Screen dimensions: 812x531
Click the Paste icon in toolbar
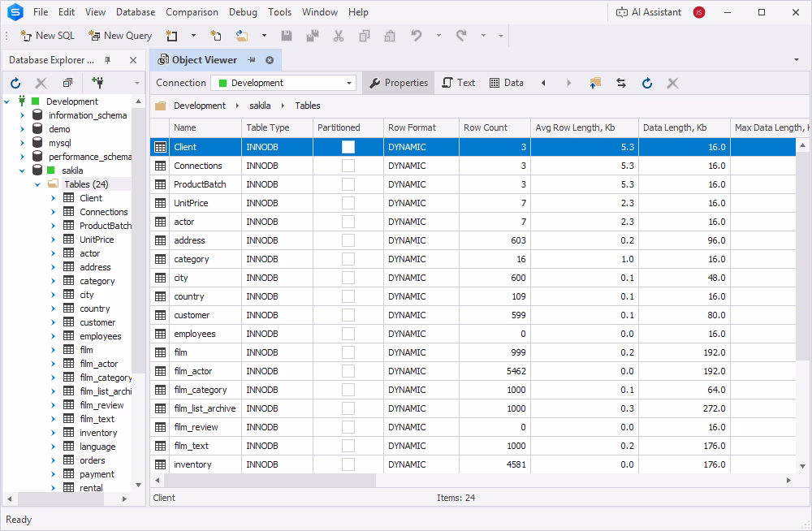390,35
